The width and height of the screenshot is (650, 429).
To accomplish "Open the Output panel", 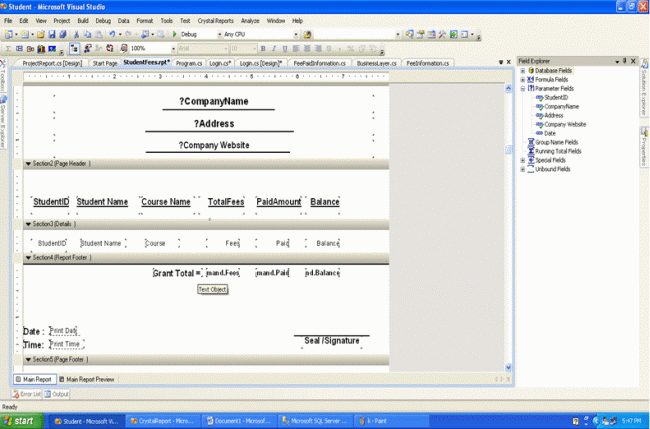I will pos(56,394).
